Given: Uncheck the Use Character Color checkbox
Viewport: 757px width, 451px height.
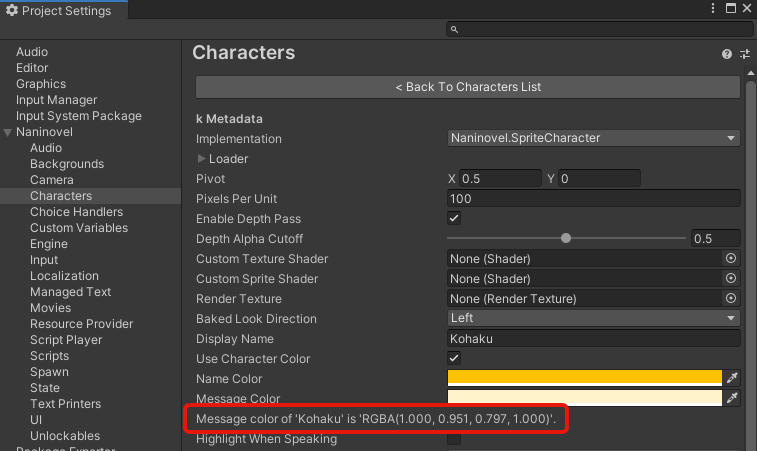Looking at the screenshot, I should (x=454, y=359).
